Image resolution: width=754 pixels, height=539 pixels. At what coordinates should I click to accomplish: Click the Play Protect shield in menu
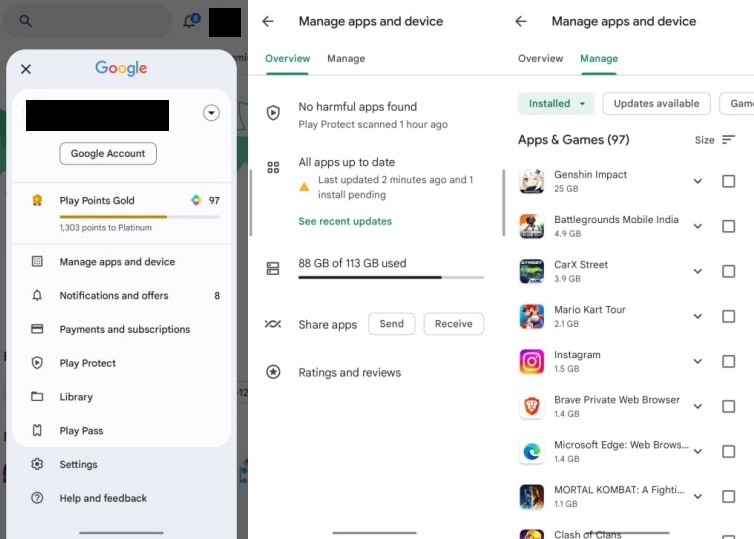(37, 363)
